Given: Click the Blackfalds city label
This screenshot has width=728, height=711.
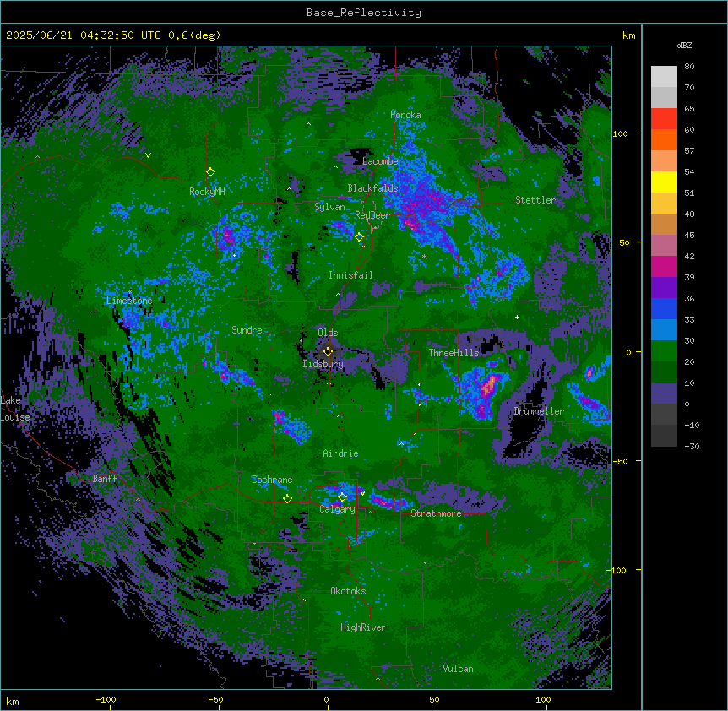Looking at the screenshot, I should click(x=372, y=188).
